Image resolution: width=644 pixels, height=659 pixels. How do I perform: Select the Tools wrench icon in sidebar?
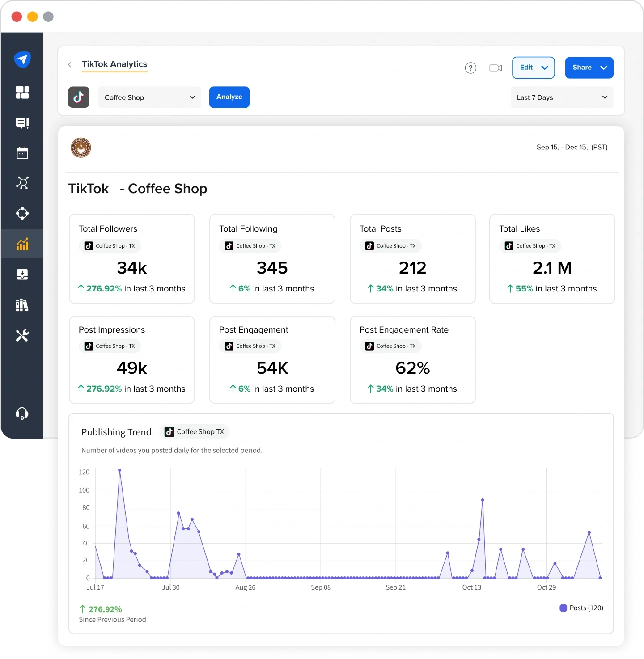click(22, 336)
